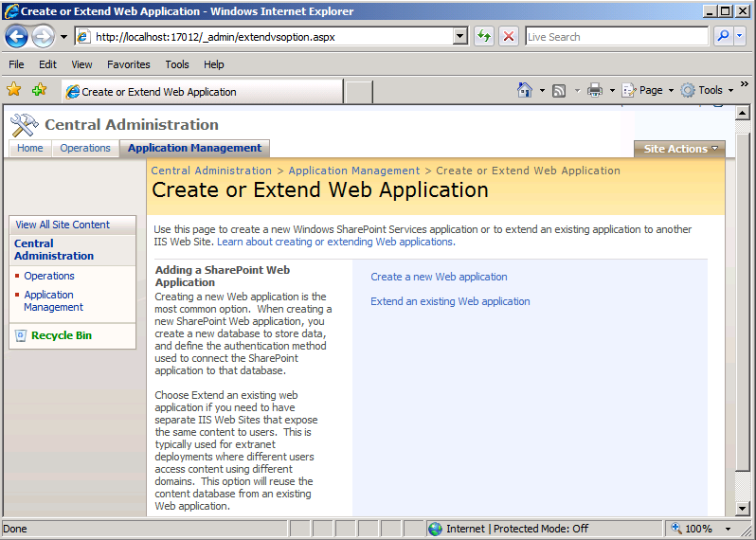Open the Tools gear command bar menu
756x540 pixels.
coord(707,90)
